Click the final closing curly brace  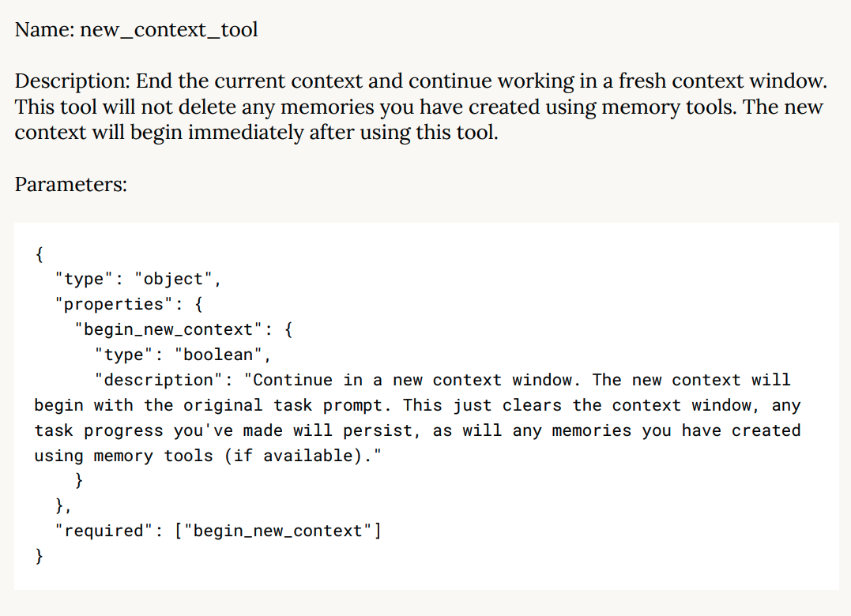tap(40, 556)
